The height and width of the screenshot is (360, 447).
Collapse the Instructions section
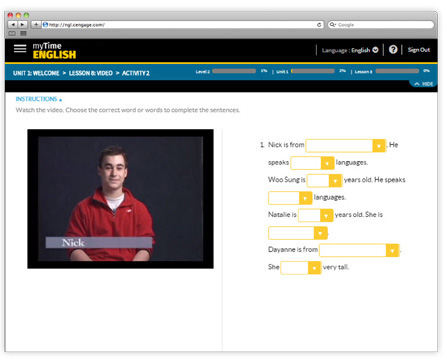point(39,99)
